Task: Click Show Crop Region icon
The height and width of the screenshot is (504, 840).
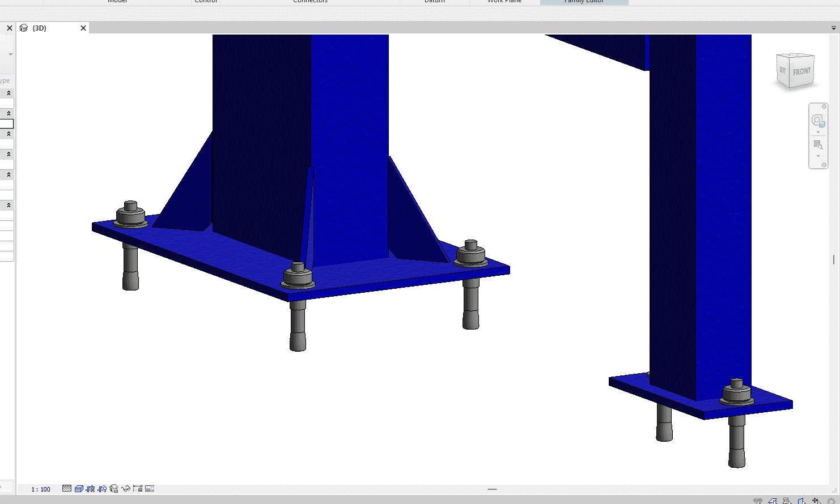Action: pyautogui.click(x=102, y=489)
